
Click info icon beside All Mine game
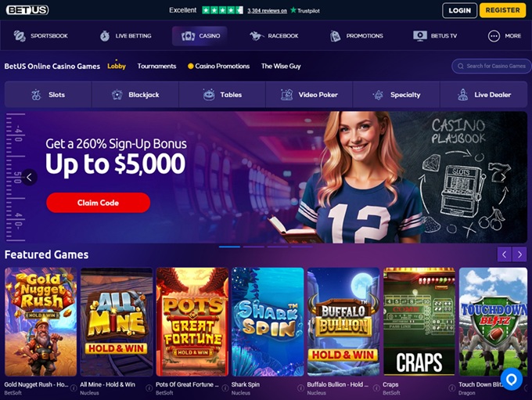(x=149, y=387)
